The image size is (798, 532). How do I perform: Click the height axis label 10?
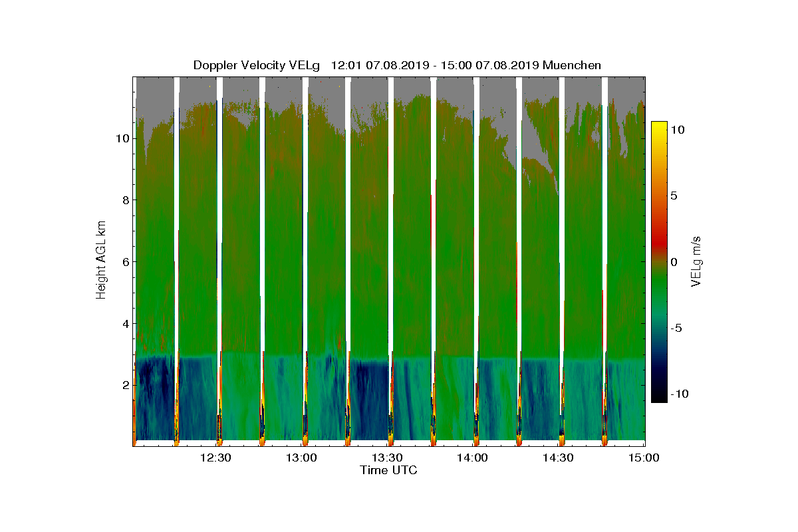pyautogui.click(x=122, y=138)
